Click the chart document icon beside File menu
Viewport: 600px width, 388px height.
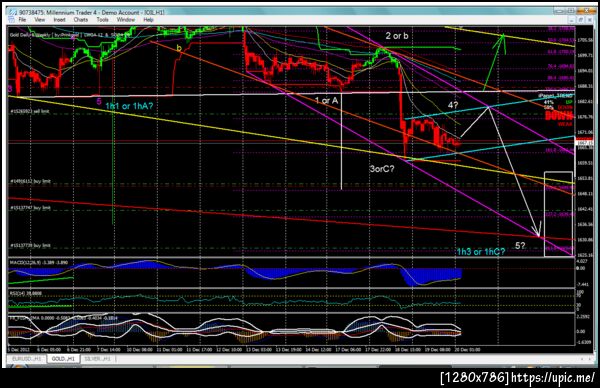pos(12,20)
